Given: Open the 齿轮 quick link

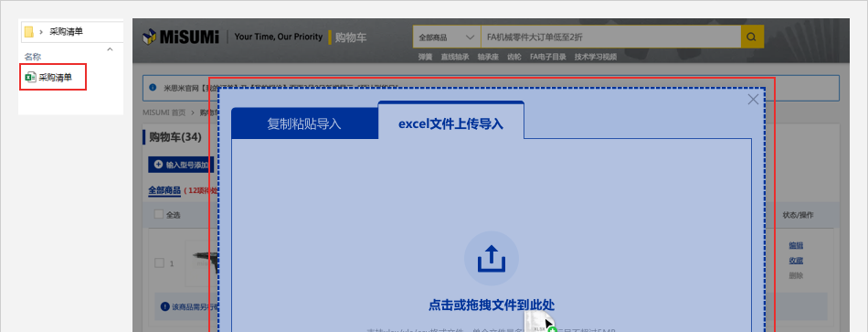Looking at the screenshot, I should tap(514, 57).
